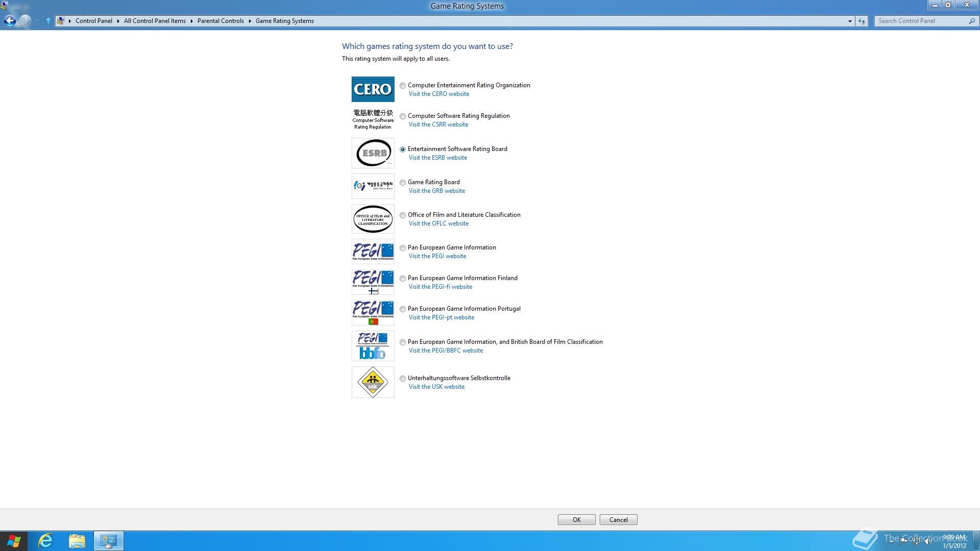Viewport: 980px width, 551px height.
Task: Go to the Control Panel breadcrumb
Action: point(94,21)
